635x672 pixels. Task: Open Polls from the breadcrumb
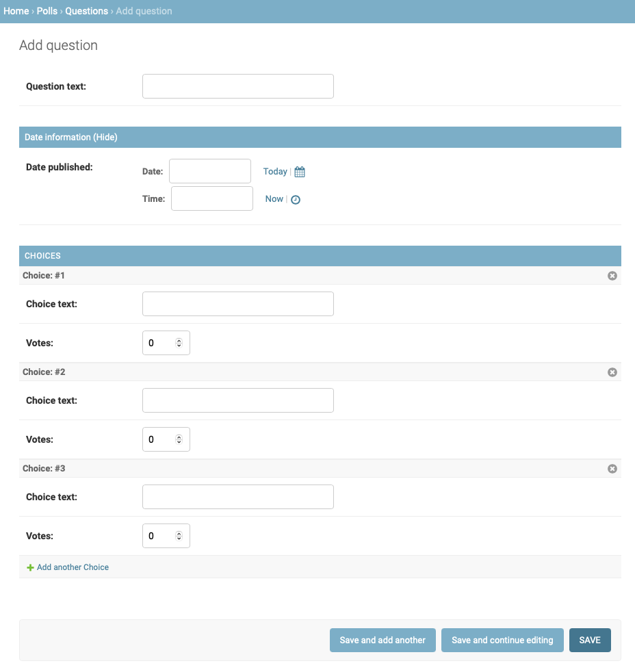[x=47, y=11]
